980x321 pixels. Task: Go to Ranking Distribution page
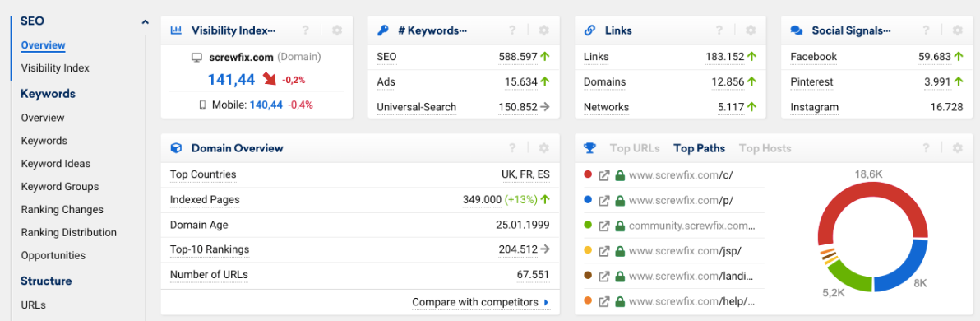pos(69,233)
